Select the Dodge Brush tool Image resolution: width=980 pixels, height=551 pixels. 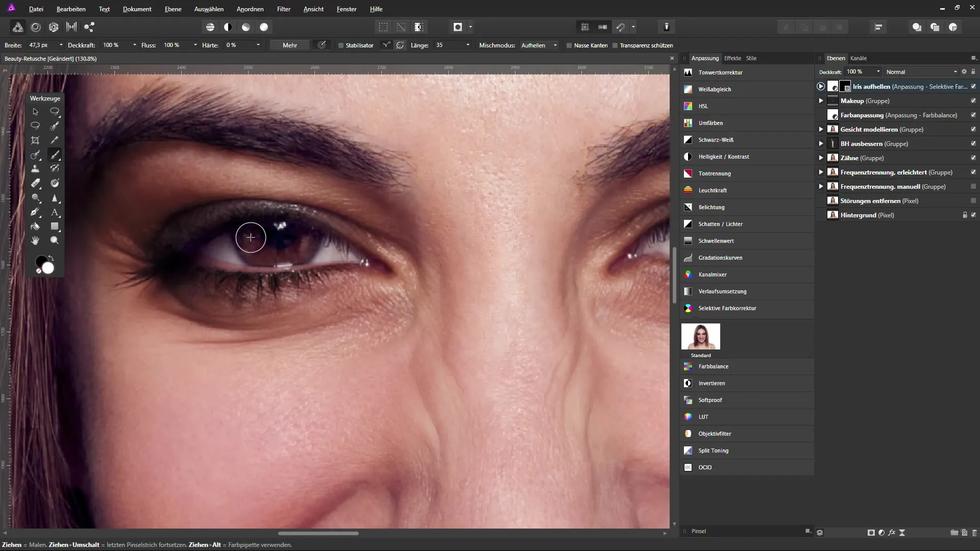pyautogui.click(x=35, y=198)
